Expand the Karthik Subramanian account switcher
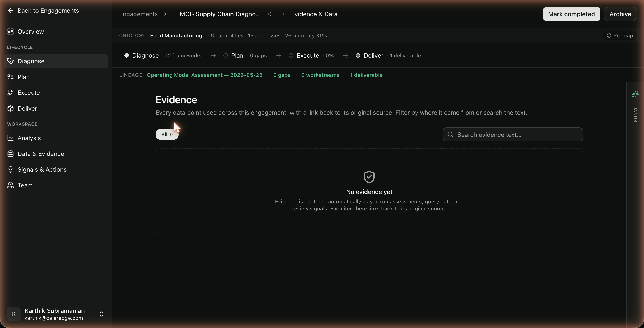Viewport: 644px width, 328px height. click(x=101, y=314)
